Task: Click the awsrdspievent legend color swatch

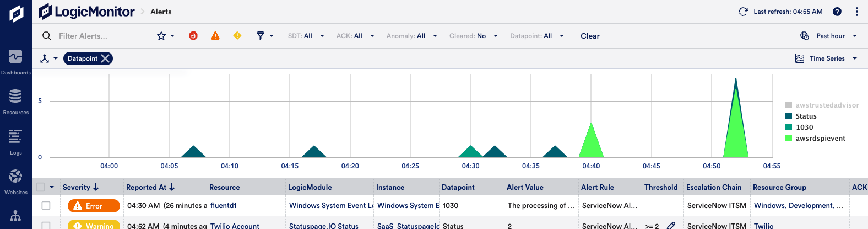Action: 789,138
